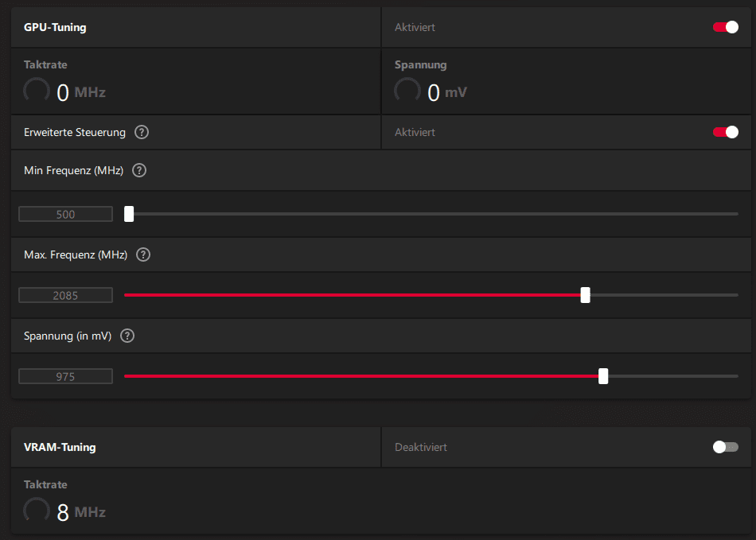Click help icon beside Max. Frequenz (MHz)
The width and height of the screenshot is (756, 540).
tap(143, 254)
